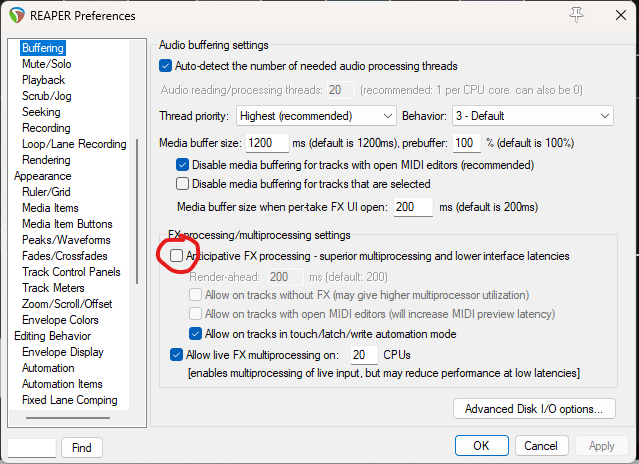Click the pin icon in the title bar
This screenshot has height=464, width=639.
[575, 14]
